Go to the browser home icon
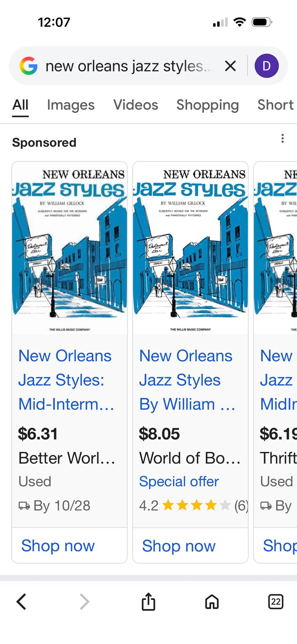The image size is (297, 644). (x=212, y=602)
